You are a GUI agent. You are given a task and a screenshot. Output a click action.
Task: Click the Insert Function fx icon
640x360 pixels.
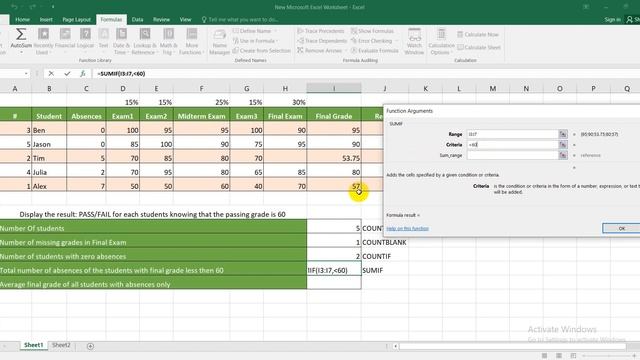(83, 73)
